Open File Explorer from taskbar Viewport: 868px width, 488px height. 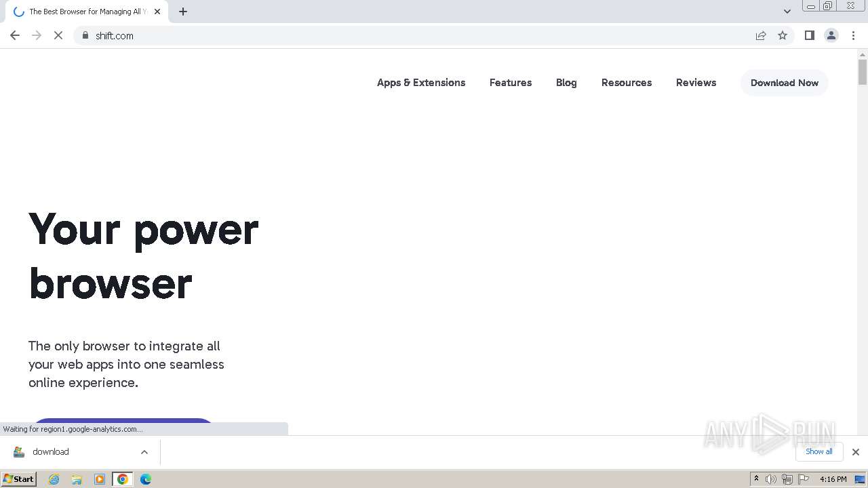(77, 479)
